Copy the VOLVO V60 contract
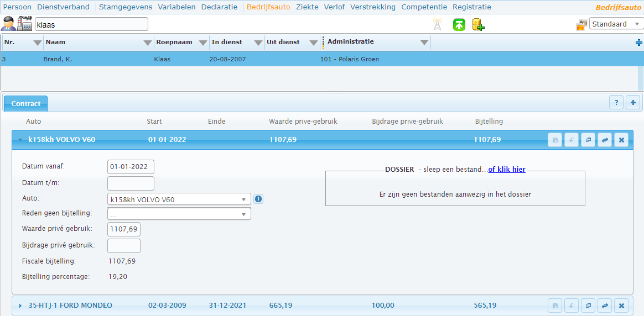This screenshot has height=316, width=644. pyautogui.click(x=588, y=140)
